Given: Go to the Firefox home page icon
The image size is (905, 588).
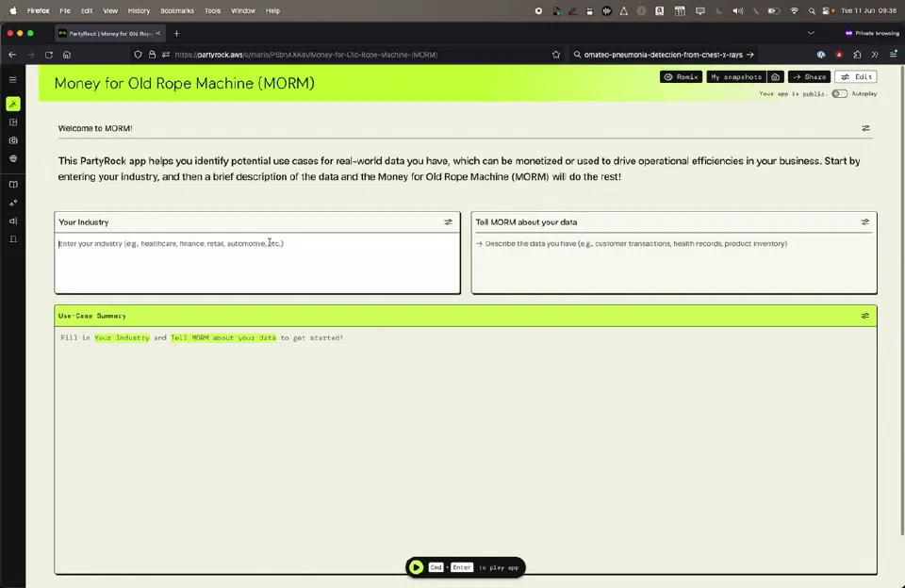Looking at the screenshot, I should point(67,55).
